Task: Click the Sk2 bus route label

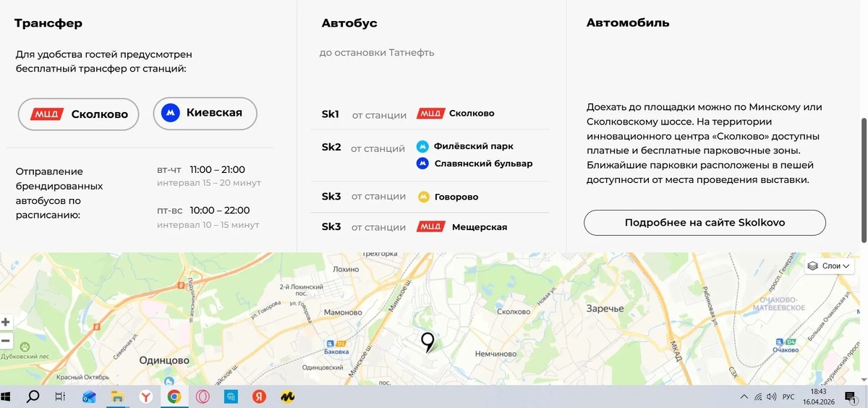Action: click(331, 148)
